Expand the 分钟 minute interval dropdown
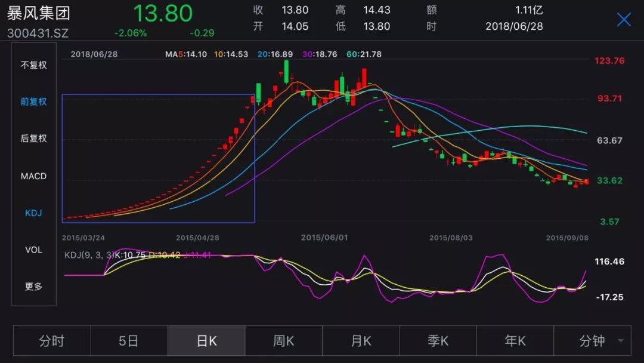The height and width of the screenshot is (363, 644). (x=593, y=341)
